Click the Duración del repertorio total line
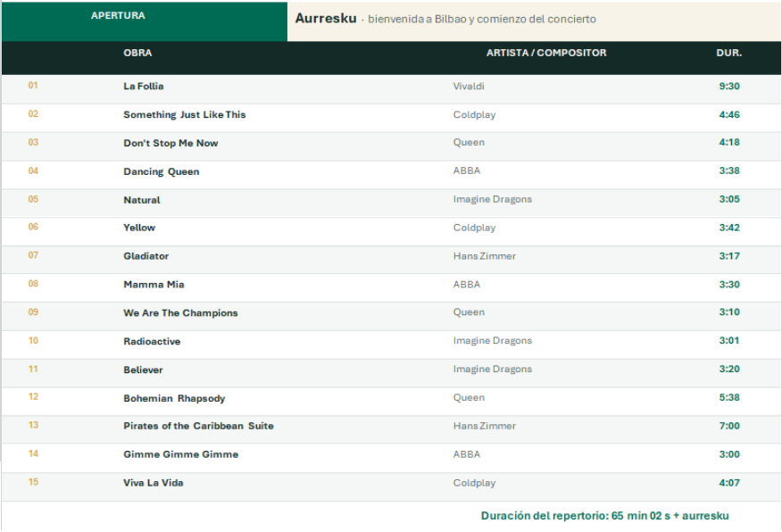 click(605, 516)
